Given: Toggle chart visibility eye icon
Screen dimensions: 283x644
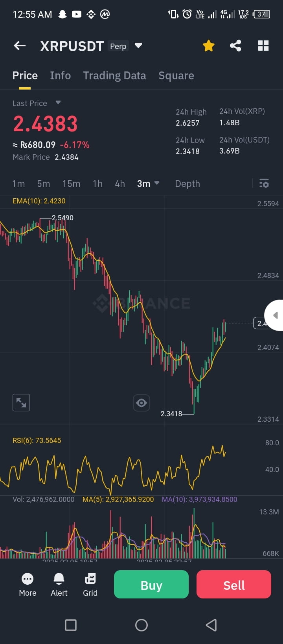Looking at the screenshot, I should 141,402.
